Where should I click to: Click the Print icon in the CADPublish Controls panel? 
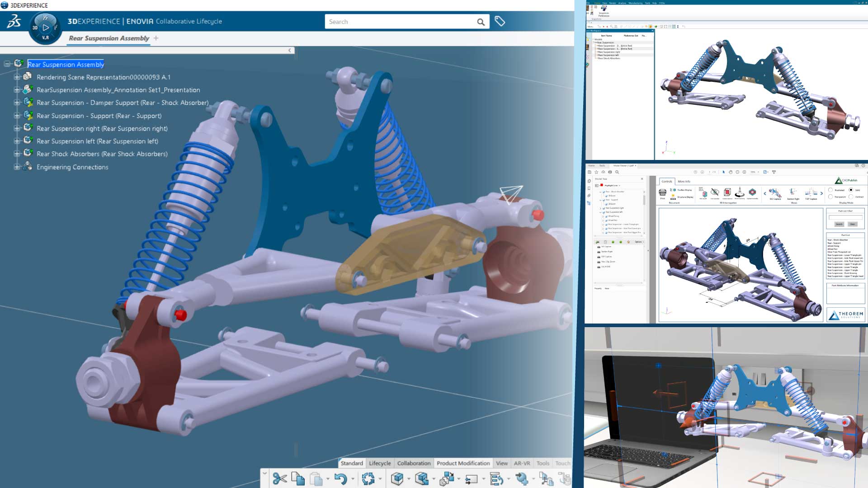pos(663,192)
